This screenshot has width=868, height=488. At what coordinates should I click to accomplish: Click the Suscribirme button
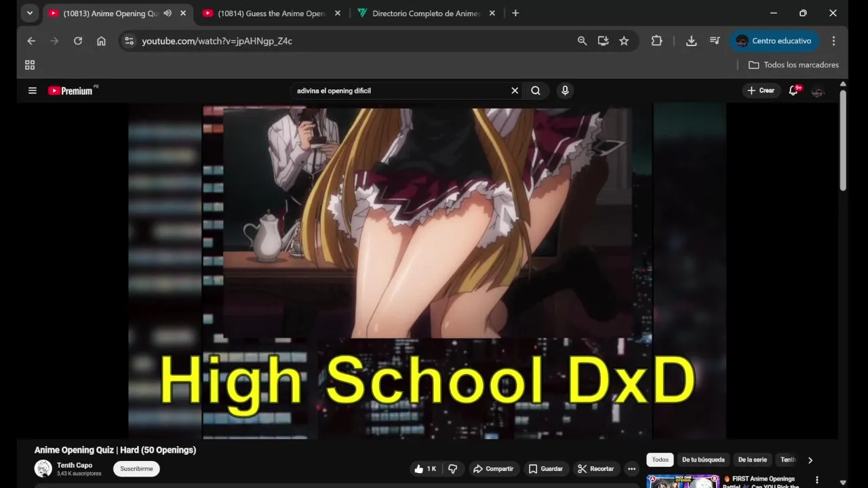136,468
